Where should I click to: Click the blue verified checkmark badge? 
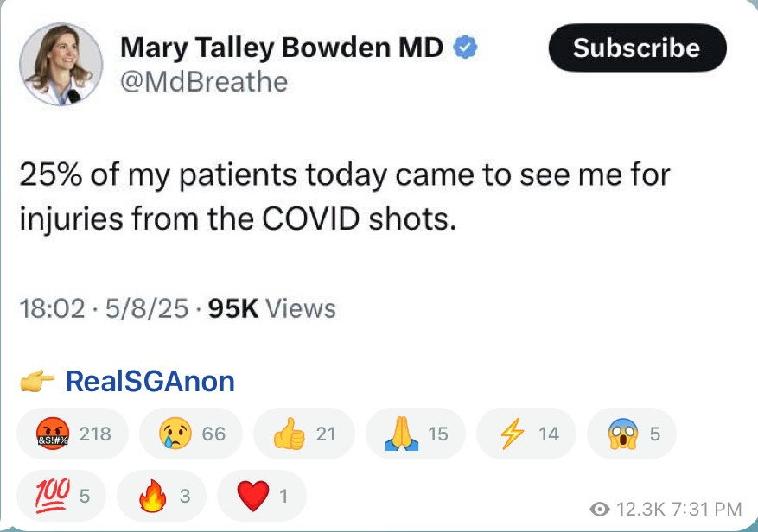466,47
